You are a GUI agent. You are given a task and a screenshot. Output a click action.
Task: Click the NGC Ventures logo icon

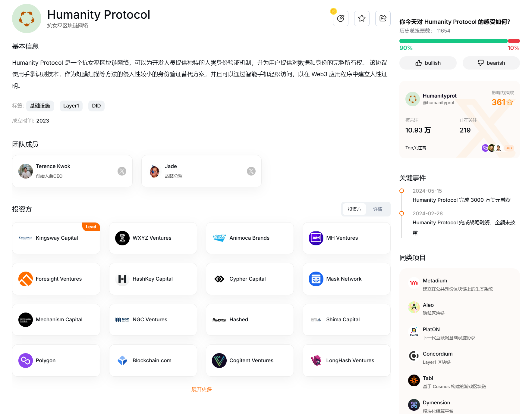point(122,320)
